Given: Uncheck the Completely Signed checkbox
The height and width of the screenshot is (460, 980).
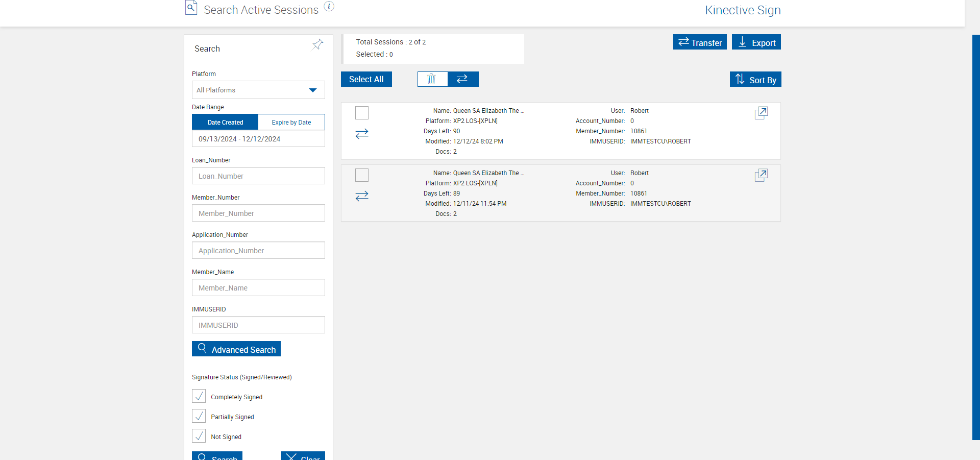Looking at the screenshot, I should coord(199,396).
